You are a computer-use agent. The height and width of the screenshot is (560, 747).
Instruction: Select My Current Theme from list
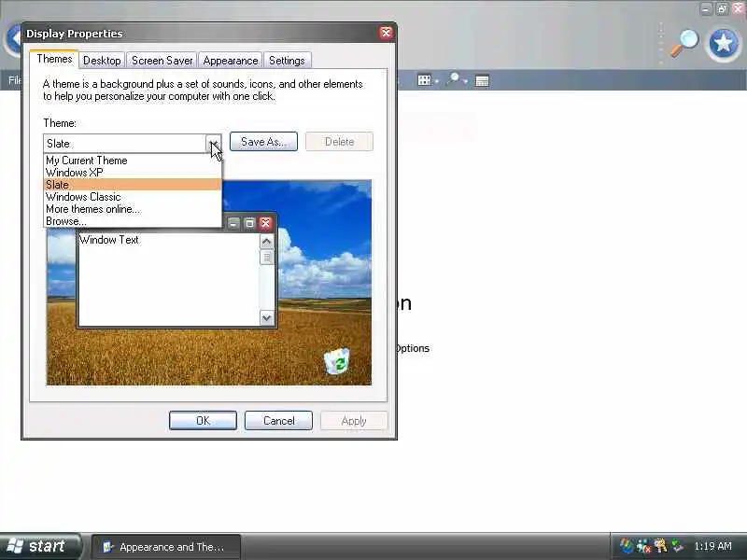click(x=133, y=161)
